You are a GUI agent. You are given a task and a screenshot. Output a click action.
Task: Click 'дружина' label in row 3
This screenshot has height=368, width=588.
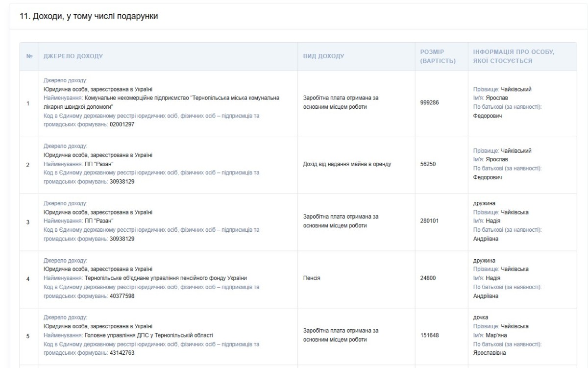tap(485, 203)
